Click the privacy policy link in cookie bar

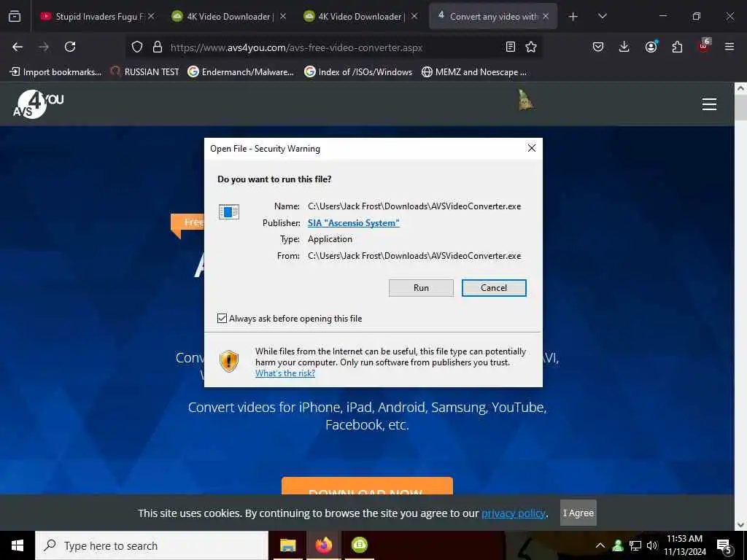click(514, 513)
